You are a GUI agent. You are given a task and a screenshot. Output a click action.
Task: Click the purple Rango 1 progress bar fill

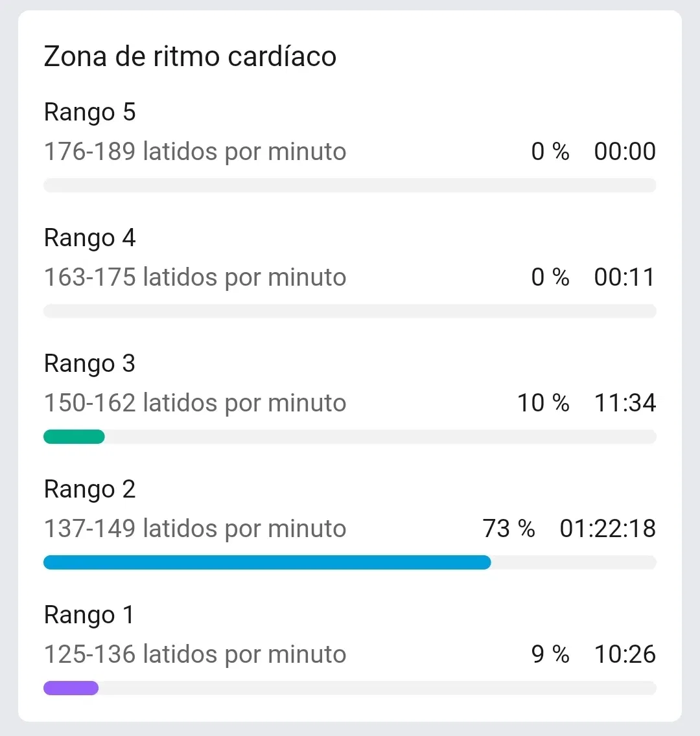click(71, 688)
